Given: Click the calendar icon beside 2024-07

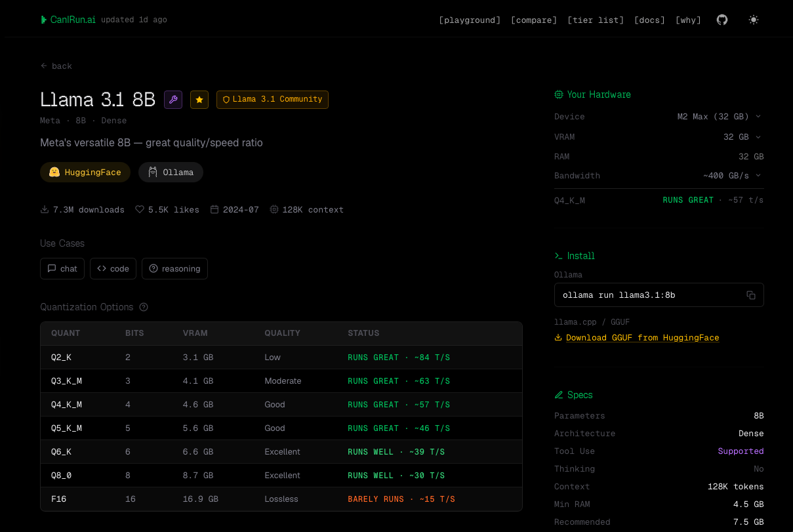Looking at the screenshot, I should coord(214,210).
